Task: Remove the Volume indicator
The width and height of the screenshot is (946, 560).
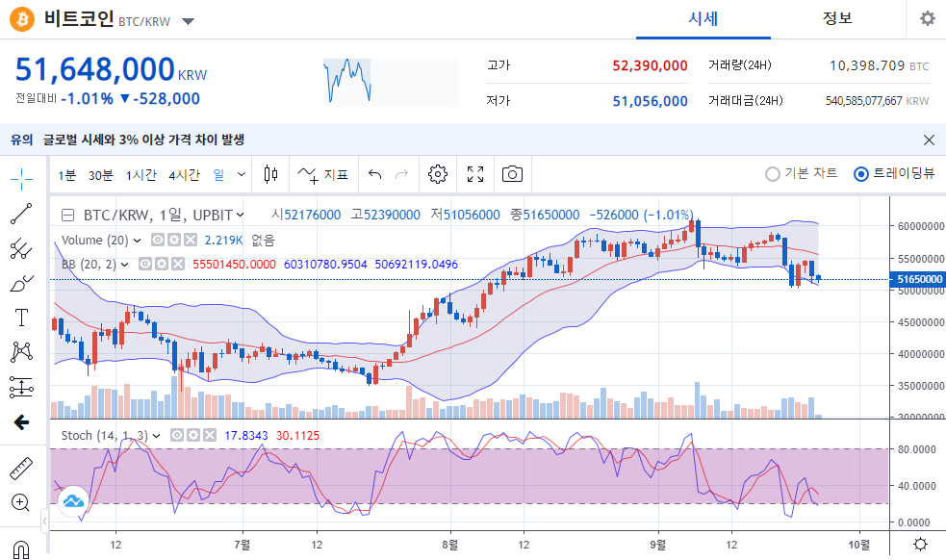Action: (x=190, y=241)
